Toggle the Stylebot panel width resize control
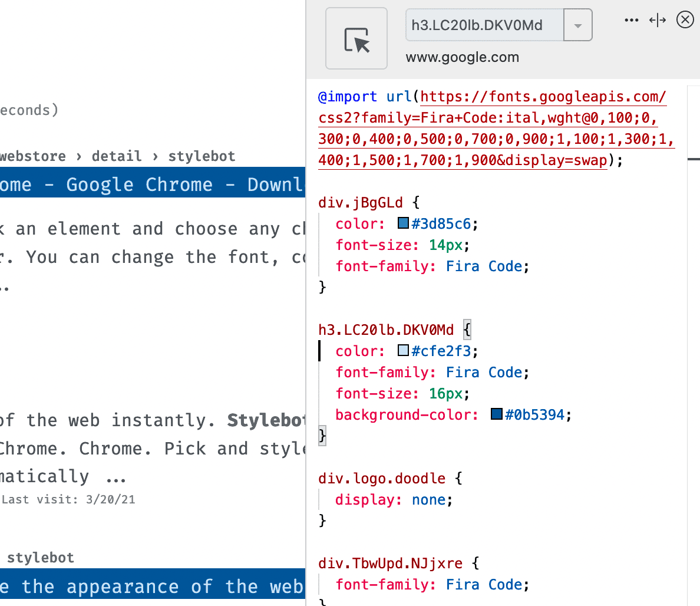The height and width of the screenshot is (606, 700). 657,19
